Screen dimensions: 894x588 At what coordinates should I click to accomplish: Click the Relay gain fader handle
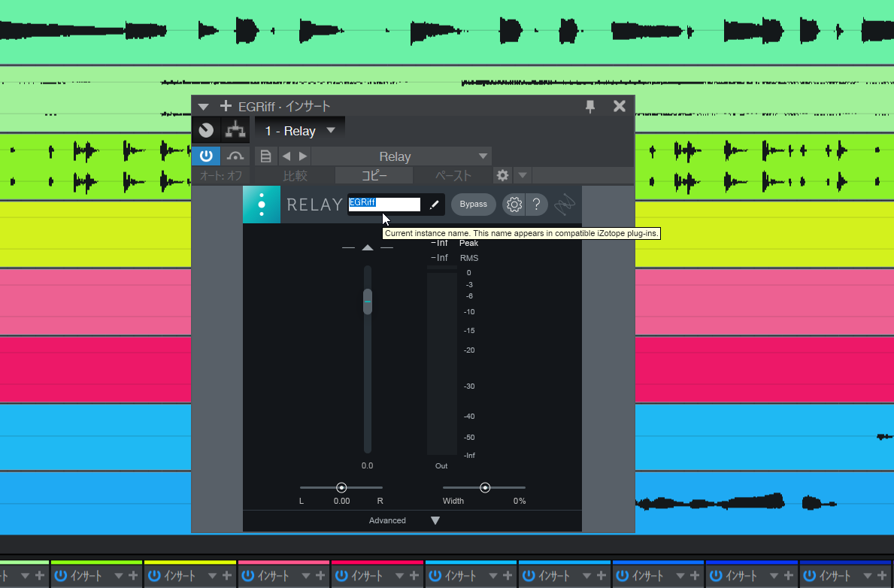pos(368,301)
